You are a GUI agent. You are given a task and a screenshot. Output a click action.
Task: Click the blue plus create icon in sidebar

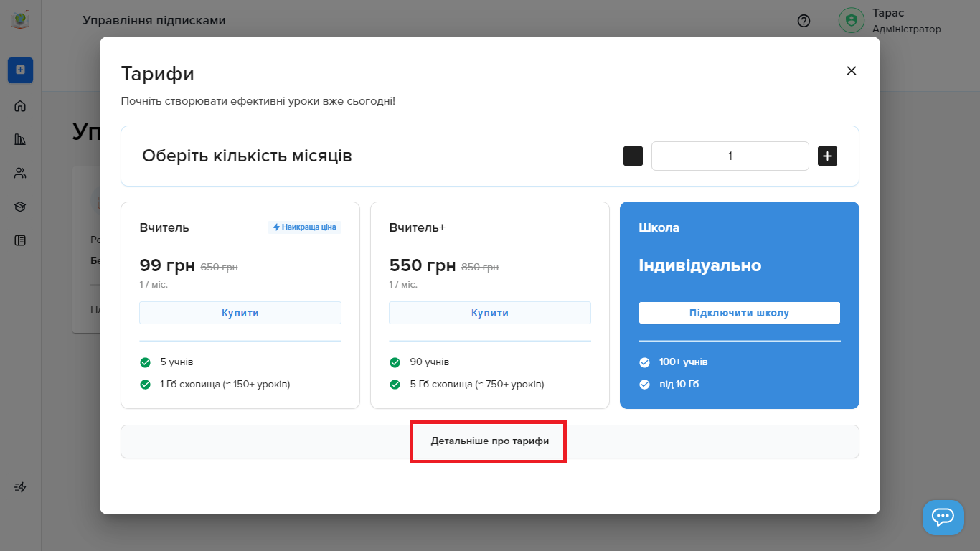(20, 70)
